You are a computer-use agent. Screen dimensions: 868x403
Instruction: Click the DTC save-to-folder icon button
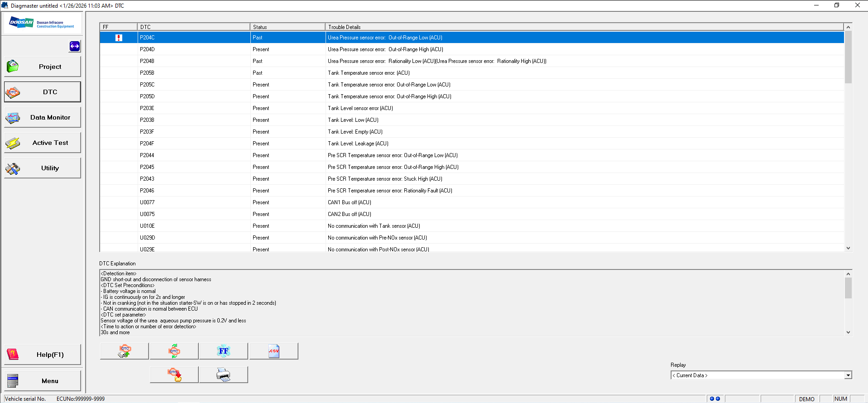(x=174, y=374)
